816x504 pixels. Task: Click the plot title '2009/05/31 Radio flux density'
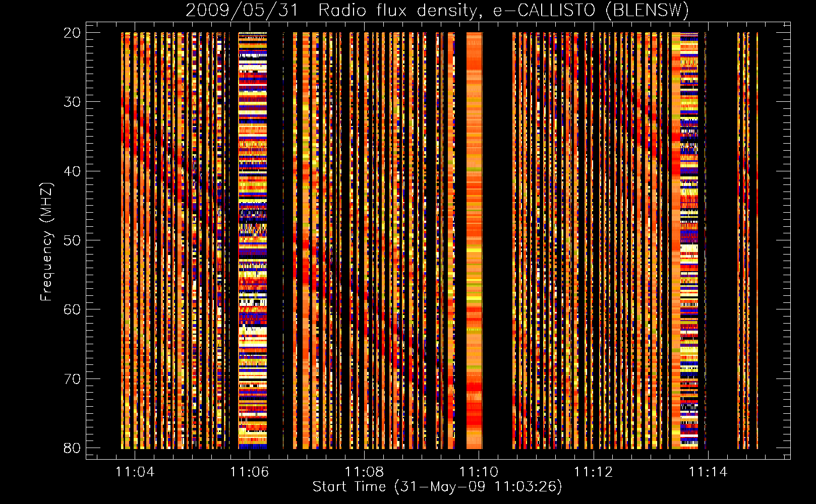click(x=437, y=10)
